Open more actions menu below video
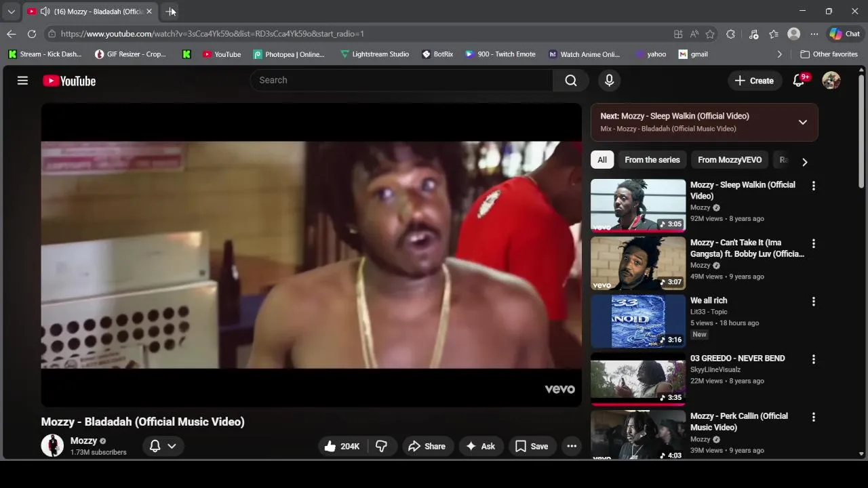 pyautogui.click(x=572, y=446)
